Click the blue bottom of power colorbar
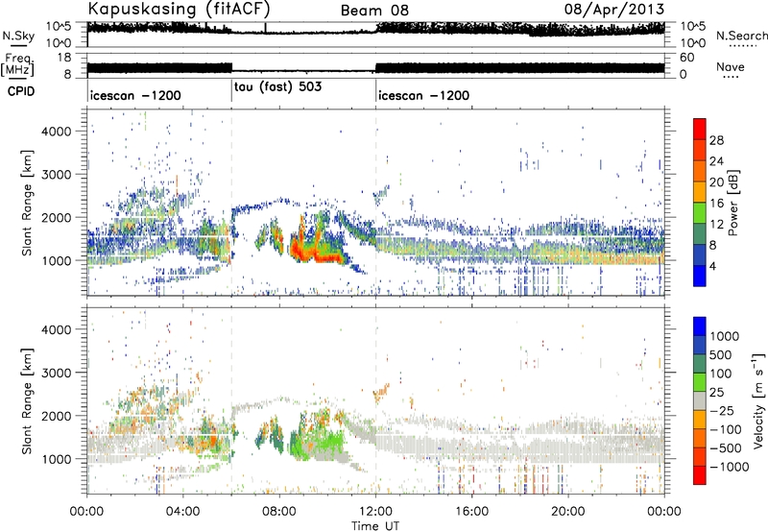The height and width of the screenshot is (532, 768). click(700, 276)
